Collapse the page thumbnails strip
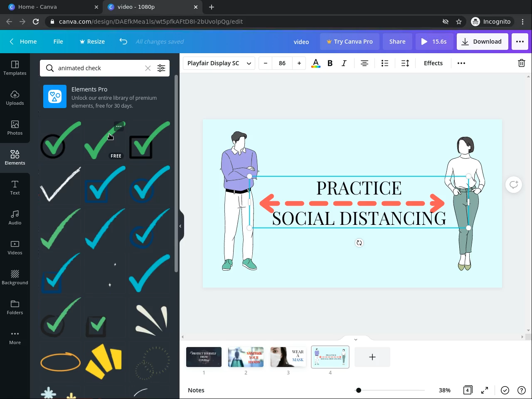Screen dimensions: 532x399 coord(356,339)
